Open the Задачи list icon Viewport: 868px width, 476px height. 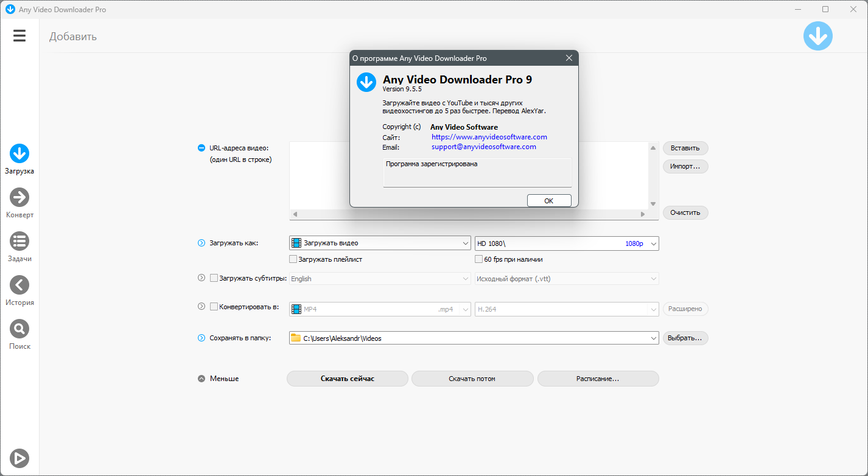point(19,242)
